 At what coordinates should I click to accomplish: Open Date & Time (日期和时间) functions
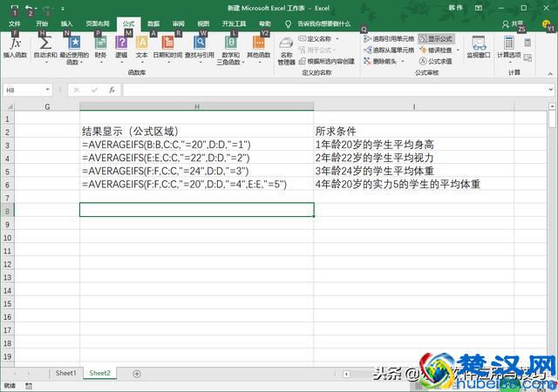point(167,49)
